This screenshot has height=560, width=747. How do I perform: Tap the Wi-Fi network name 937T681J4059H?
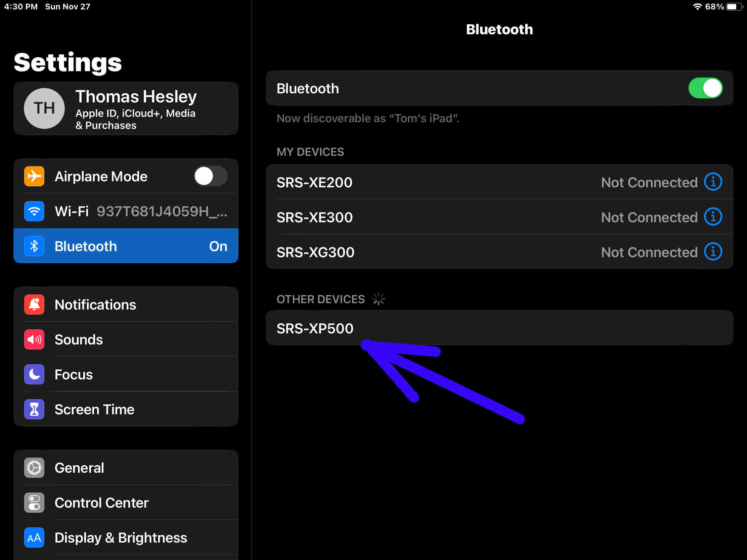(x=162, y=211)
